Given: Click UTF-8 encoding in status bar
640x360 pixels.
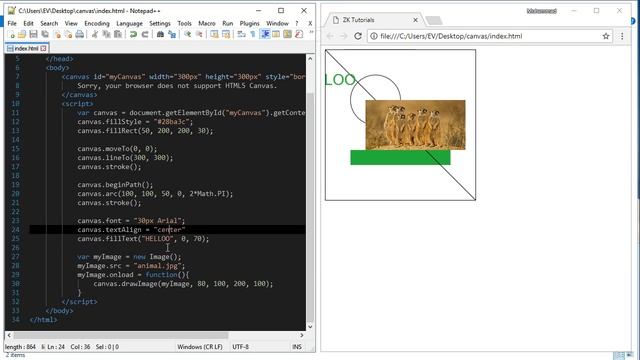Looking at the screenshot, I should click(x=240, y=347).
